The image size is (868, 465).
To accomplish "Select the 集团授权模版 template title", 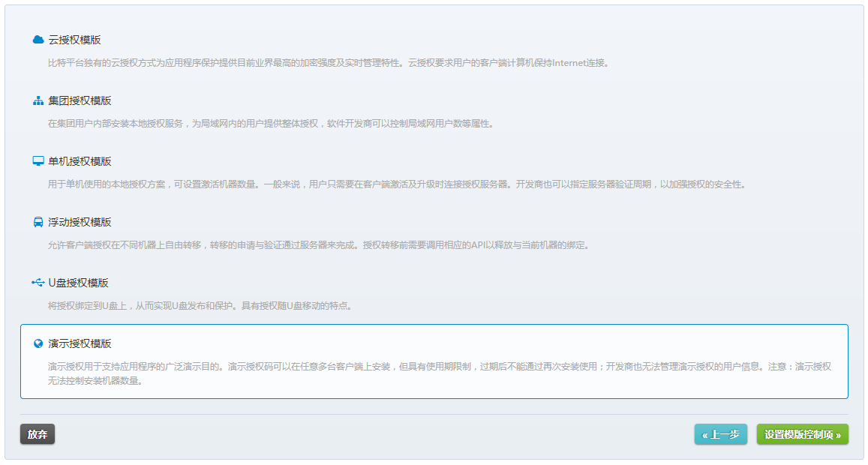I will pyautogui.click(x=80, y=100).
